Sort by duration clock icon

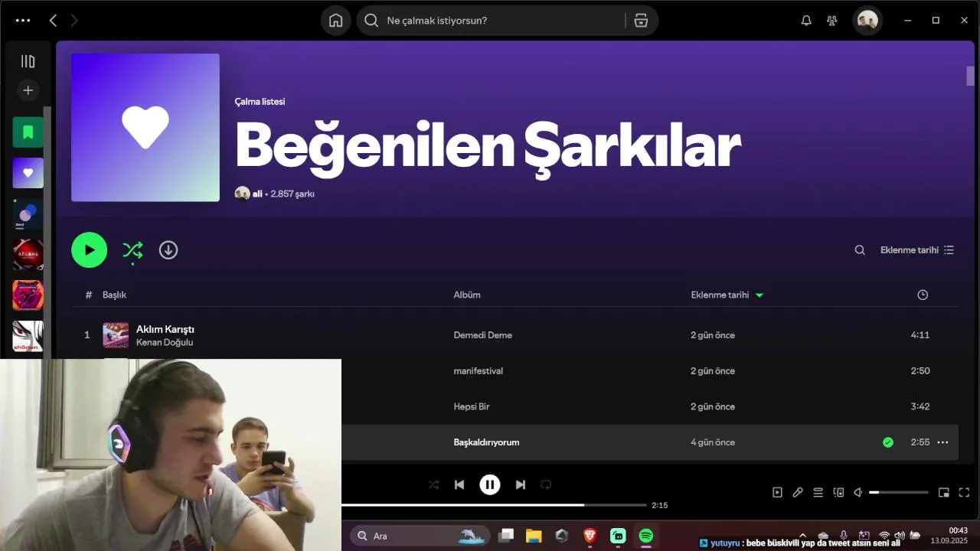(x=923, y=295)
